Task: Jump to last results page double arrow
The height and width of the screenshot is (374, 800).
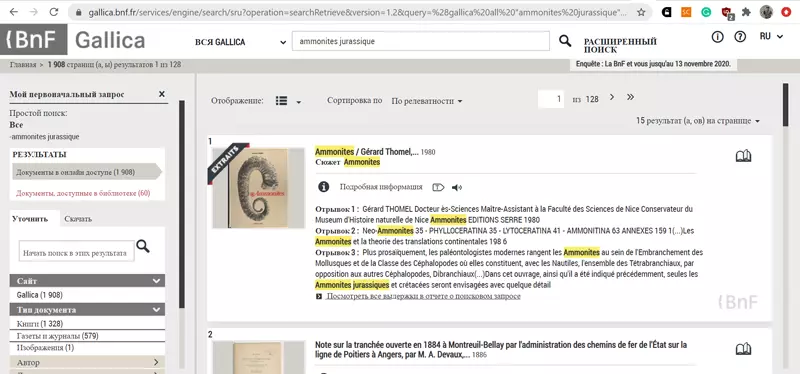Action: [x=631, y=97]
